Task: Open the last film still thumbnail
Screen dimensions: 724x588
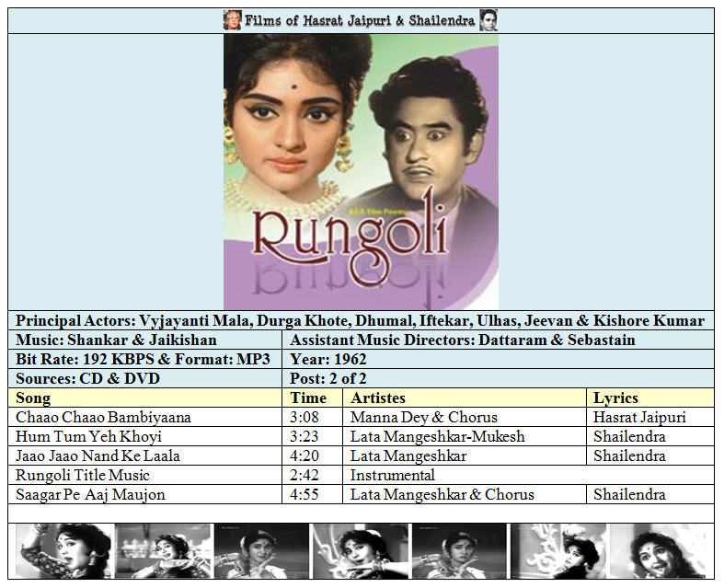Action: [659, 551]
